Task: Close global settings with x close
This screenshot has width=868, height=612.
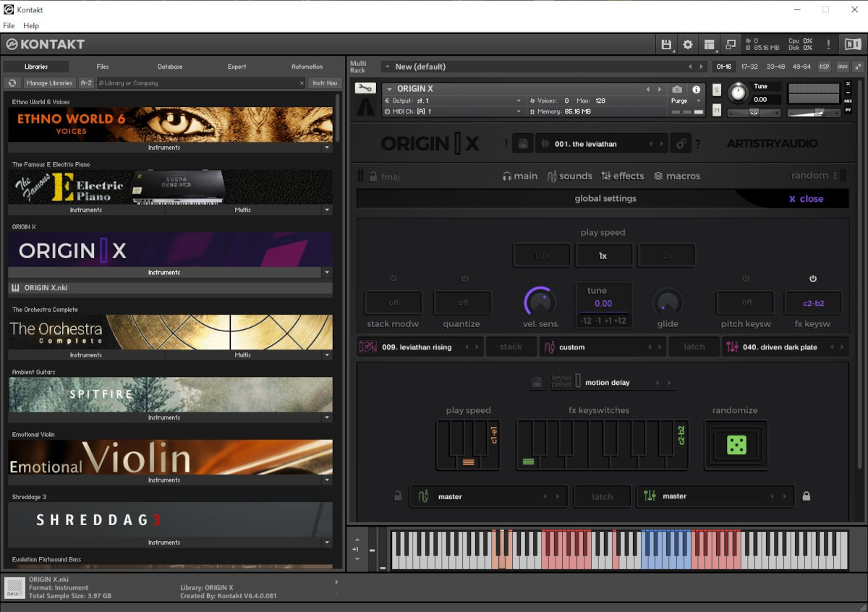Action: [x=806, y=199]
